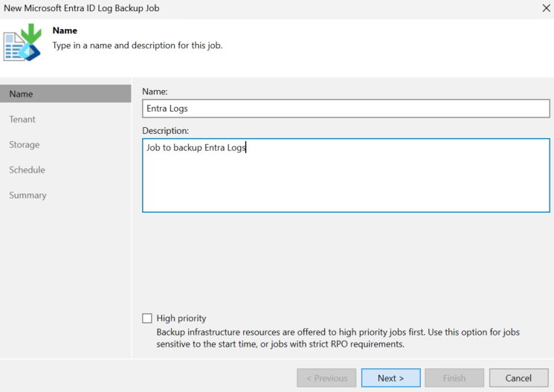Select the Name step in the wizard sidebar

pyautogui.click(x=65, y=94)
